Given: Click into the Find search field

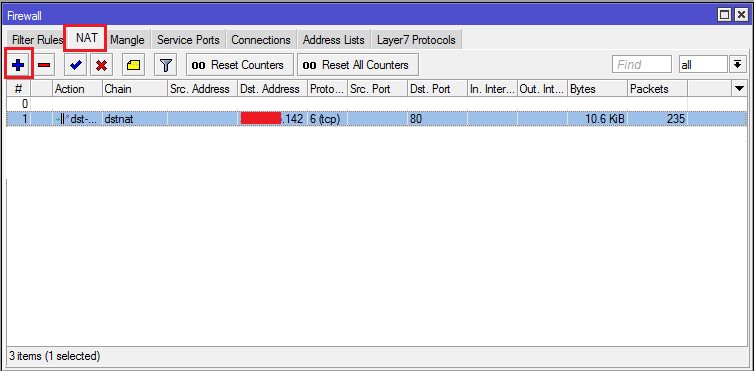Looking at the screenshot, I should pyautogui.click(x=642, y=64).
